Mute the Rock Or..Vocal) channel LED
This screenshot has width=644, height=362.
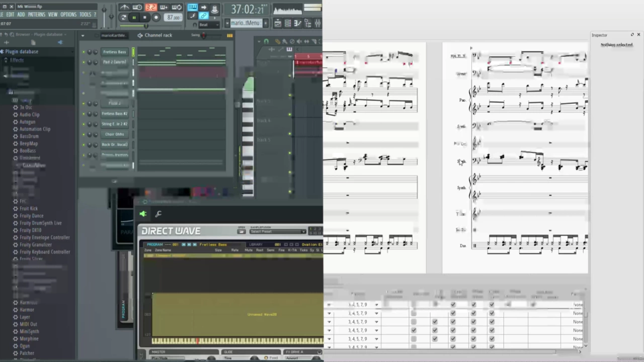tap(84, 144)
